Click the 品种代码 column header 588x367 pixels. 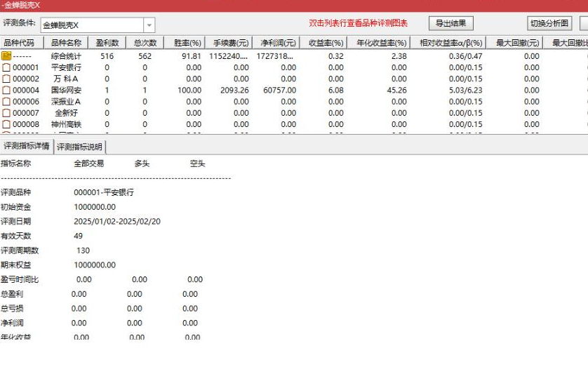(19, 43)
